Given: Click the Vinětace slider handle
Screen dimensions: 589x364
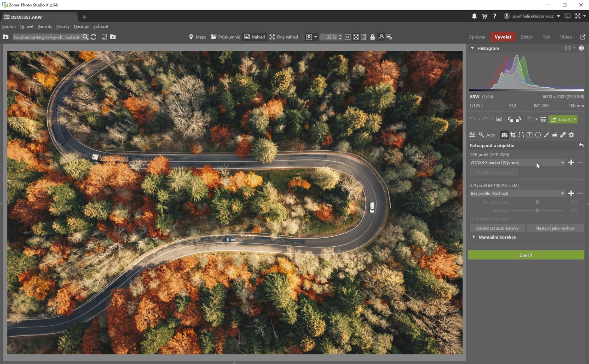Looking at the screenshot, I should click(x=537, y=210).
